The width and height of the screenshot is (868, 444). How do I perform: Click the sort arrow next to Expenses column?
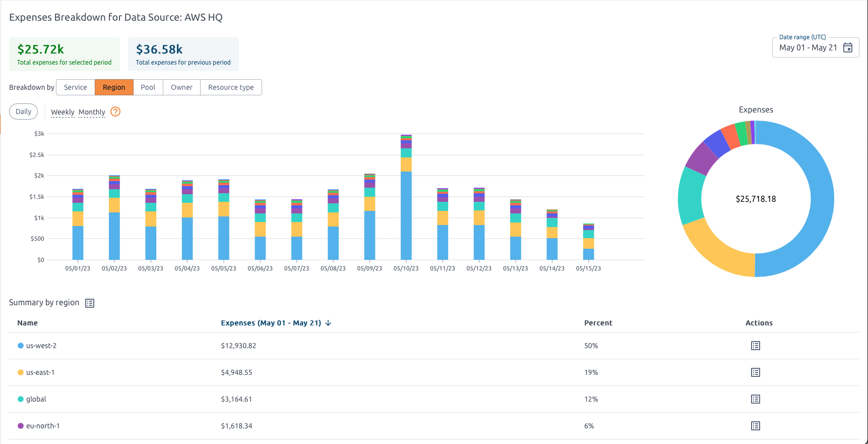coord(329,323)
